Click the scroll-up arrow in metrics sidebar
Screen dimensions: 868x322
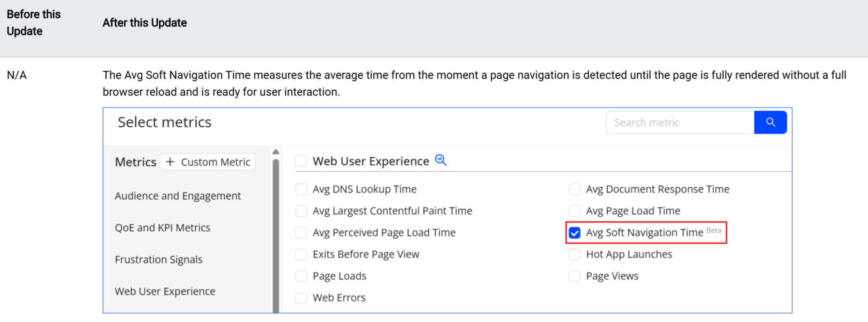(276, 152)
